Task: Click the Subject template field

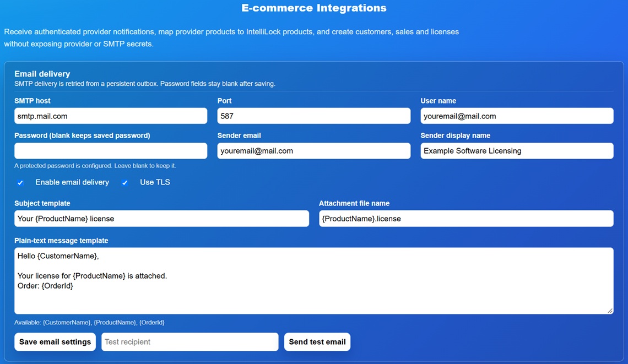Action: [x=162, y=219]
